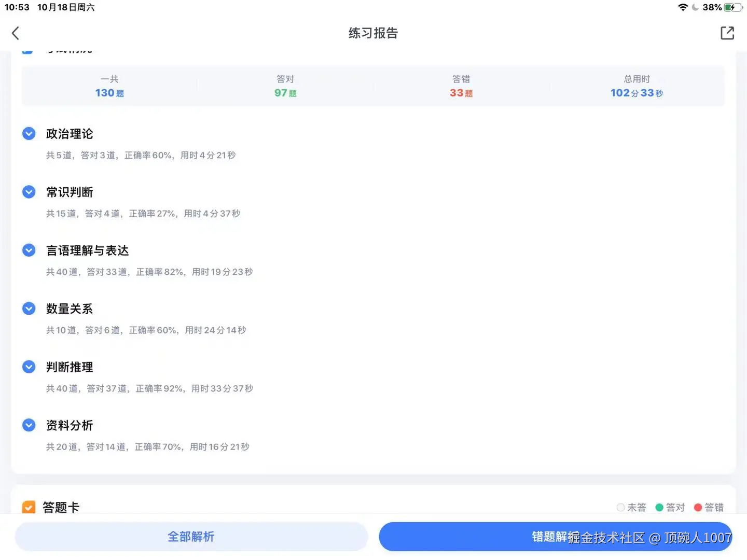Image resolution: width=747 pixels, height=560 pixels.
Task: Click the 答错 33题 statistic
Action: 461,86
